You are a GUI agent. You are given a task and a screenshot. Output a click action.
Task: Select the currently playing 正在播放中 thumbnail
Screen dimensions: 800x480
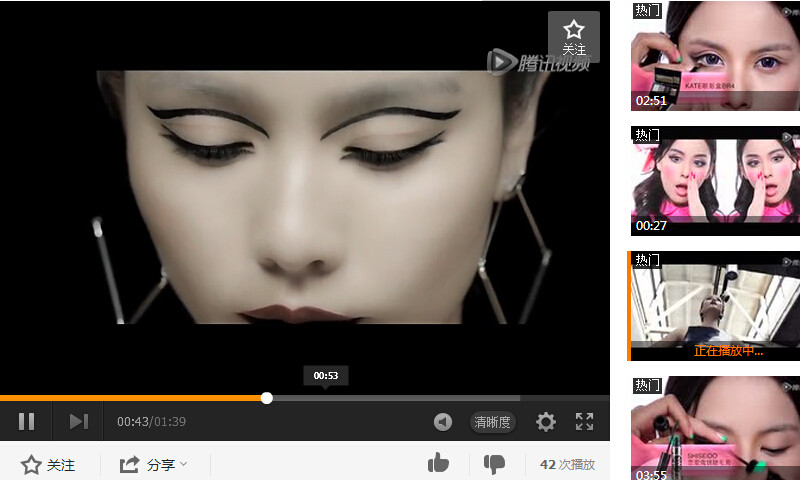pyautogui.click(x=715, y=306)
